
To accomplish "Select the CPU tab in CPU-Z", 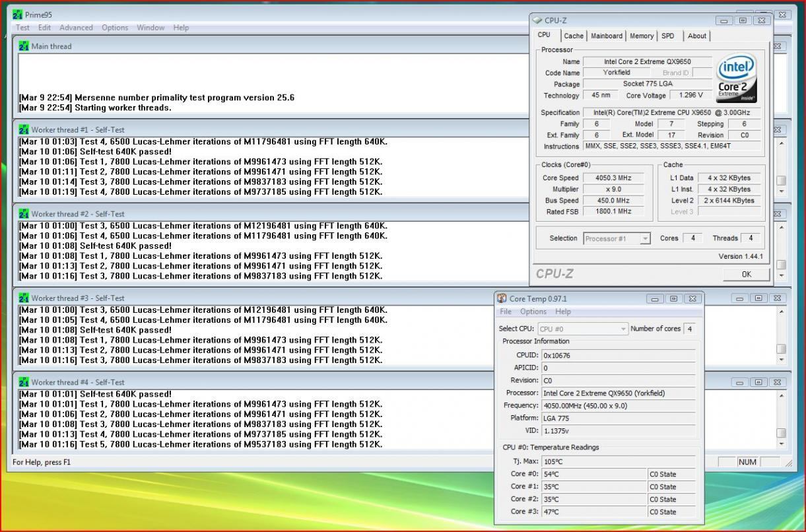I will (544, 36).
